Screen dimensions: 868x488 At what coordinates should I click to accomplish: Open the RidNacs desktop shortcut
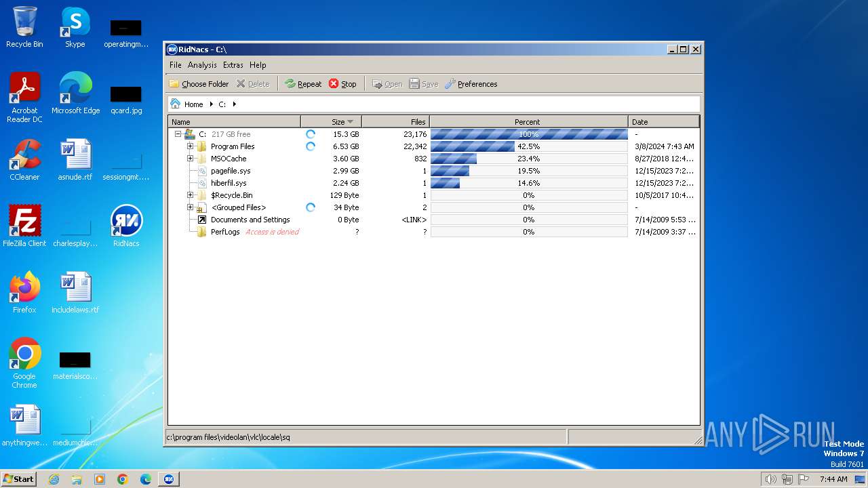[x=126, y=226]
